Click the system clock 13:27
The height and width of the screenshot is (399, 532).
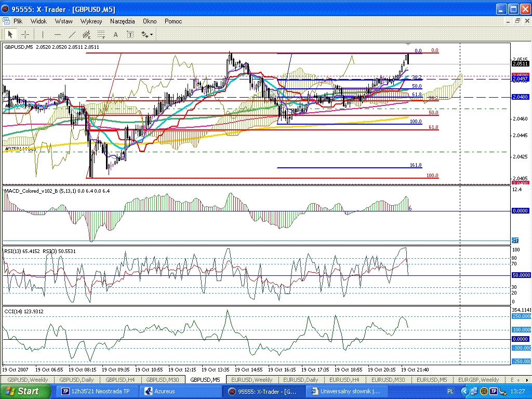coord(519,392)
